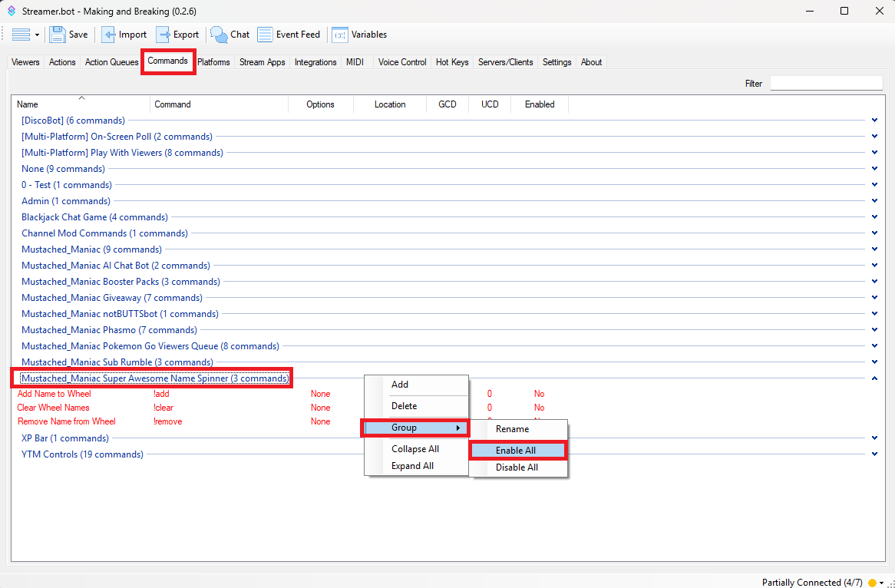Viewport: 895px width, 588px height.
Task: Choose Enable All in the submenu
Action: (x=516, y=451)
